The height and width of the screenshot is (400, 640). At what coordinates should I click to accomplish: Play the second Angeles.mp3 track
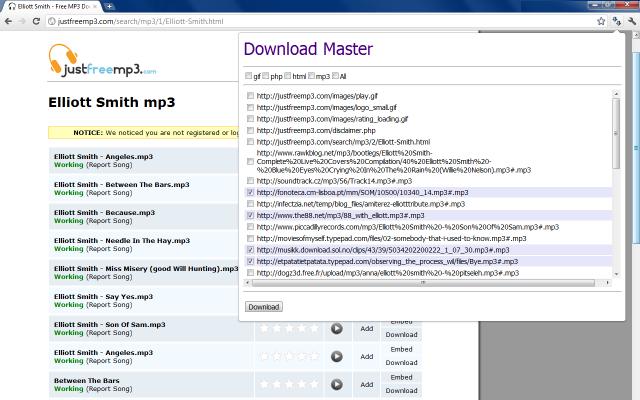pos(336,356)
